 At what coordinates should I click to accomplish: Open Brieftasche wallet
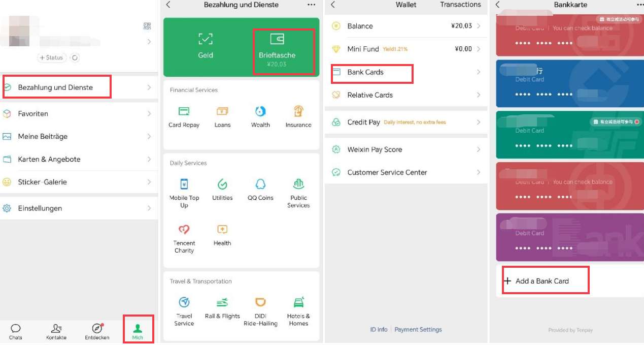277,51
